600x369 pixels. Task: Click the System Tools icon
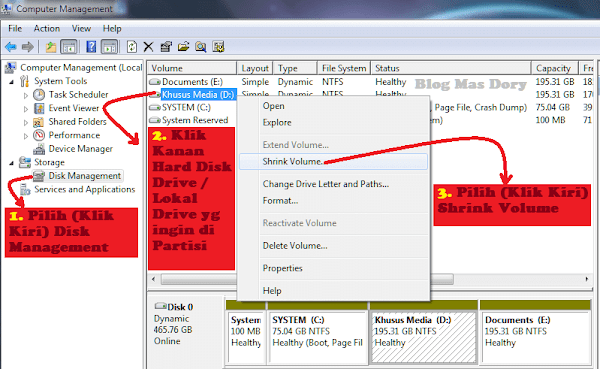click(x=24, y=81)
